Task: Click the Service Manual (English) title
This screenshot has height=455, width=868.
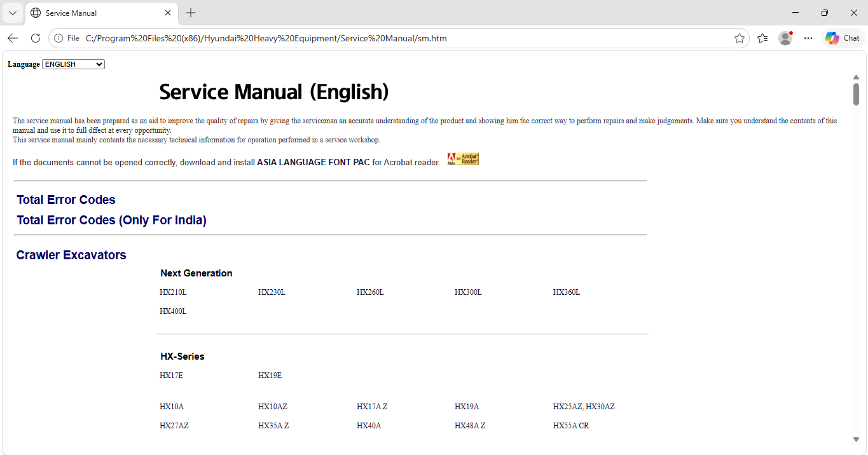Action: point(274,92)
